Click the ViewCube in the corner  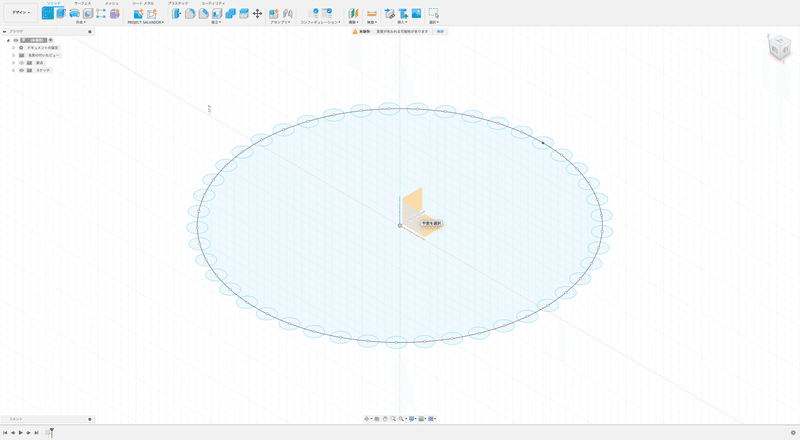pyautogui.click(x=779, y=48)
